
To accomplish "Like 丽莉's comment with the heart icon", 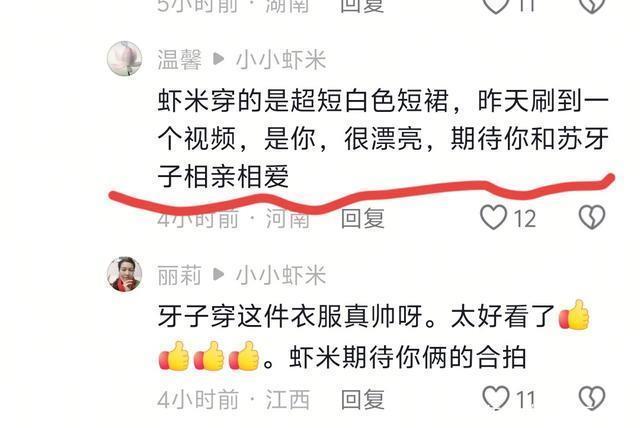I will (496, 398).
